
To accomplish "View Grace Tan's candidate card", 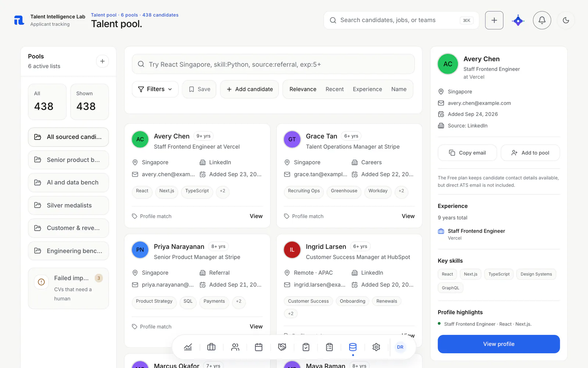I will 408,216.
